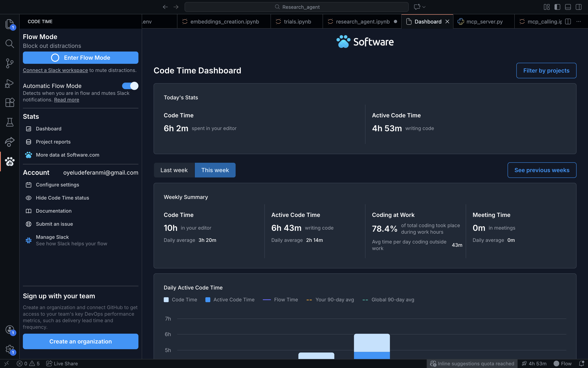The width and height of the screenshot is (588, 368).
Task: Open the Copilot chat dropdown chevron
Action: pos(424,7)
